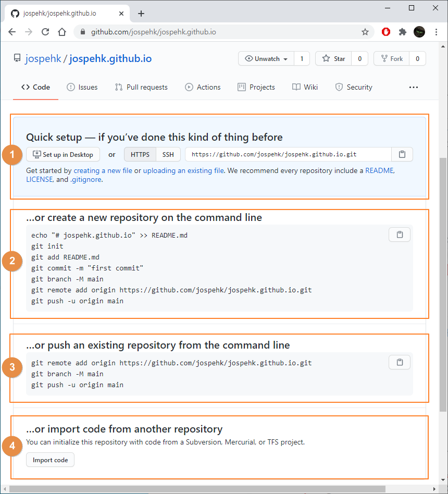
Task: Switch clone protocol to SSH
Action: pyautogui.click(x=168, y=154)
